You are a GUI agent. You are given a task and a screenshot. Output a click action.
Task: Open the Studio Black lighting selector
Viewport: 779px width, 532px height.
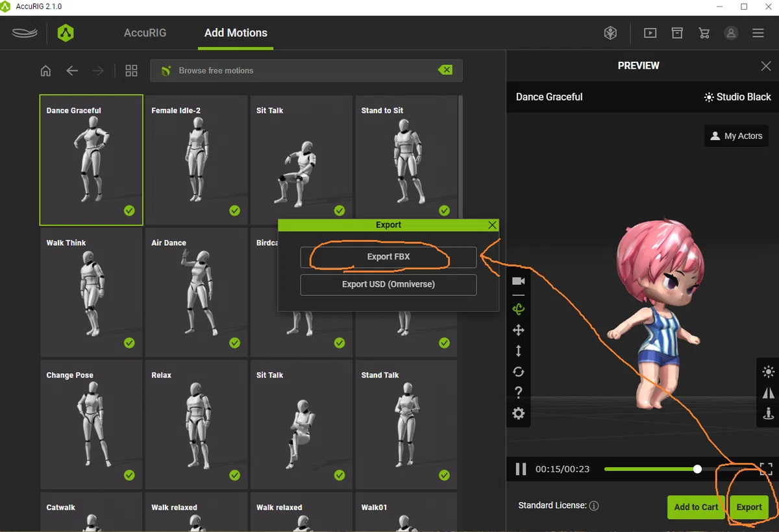click(x=737, y=97)
